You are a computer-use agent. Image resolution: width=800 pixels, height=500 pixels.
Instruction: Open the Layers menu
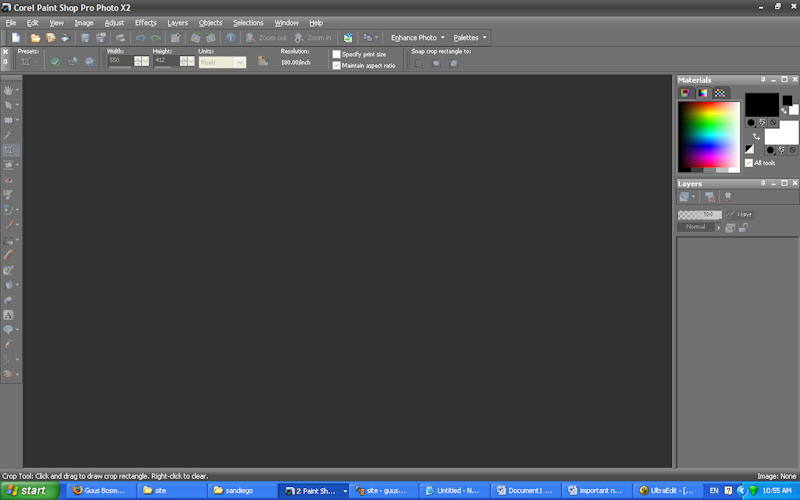coord(178,23)
